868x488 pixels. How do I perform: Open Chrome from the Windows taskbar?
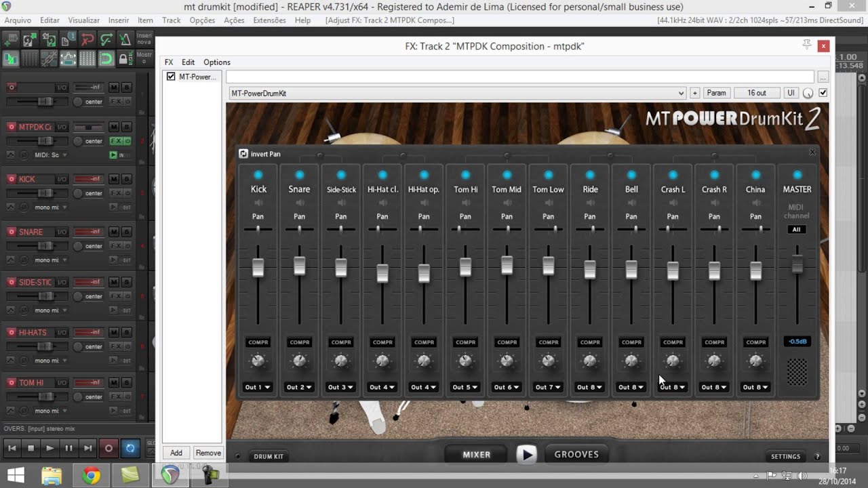click(92, 476)
